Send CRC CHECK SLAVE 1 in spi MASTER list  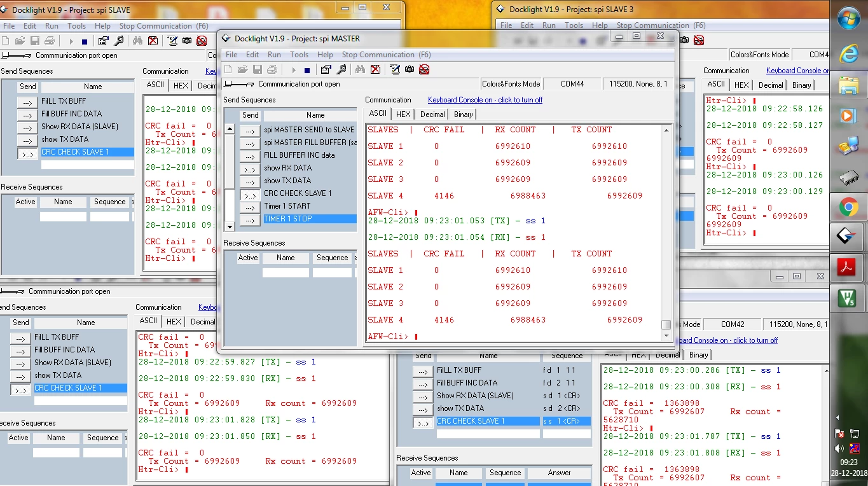250,193
